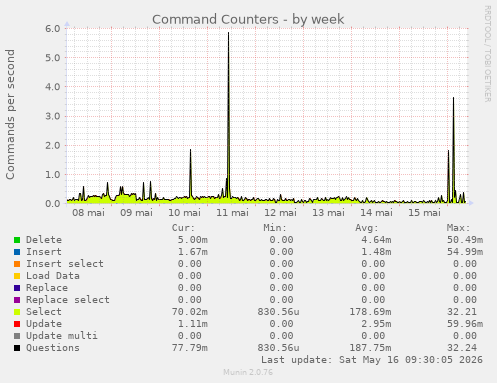497x383 pixels.
Task: Click Insert average value 1.48m
Action: click(376, 252)
